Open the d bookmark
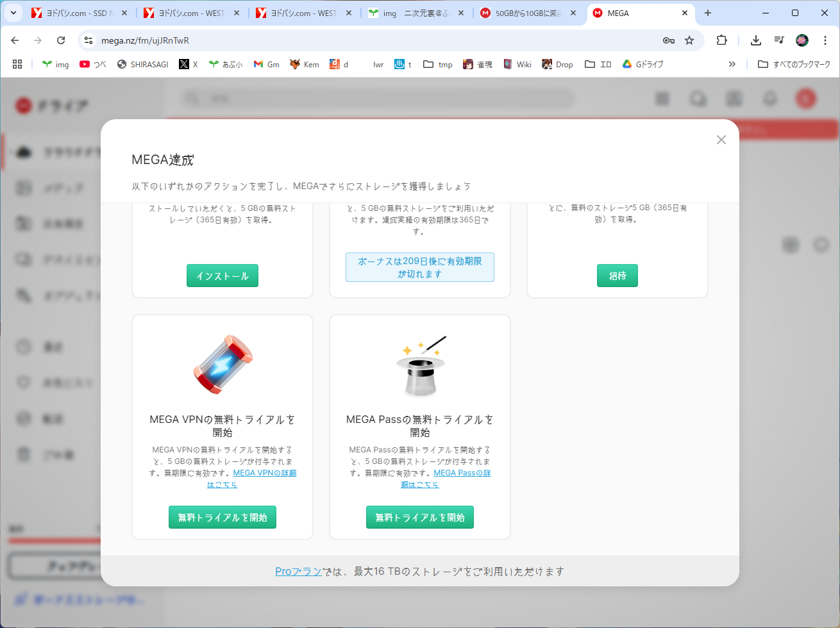This screenshot has width=840, height=628. coord(339,64)
